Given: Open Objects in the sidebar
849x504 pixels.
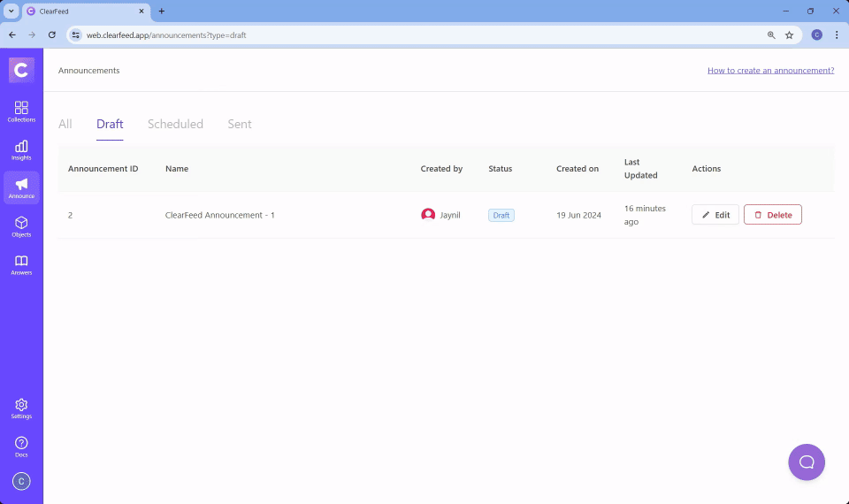Looking at the screenshot, I should (x=21, y=226).
